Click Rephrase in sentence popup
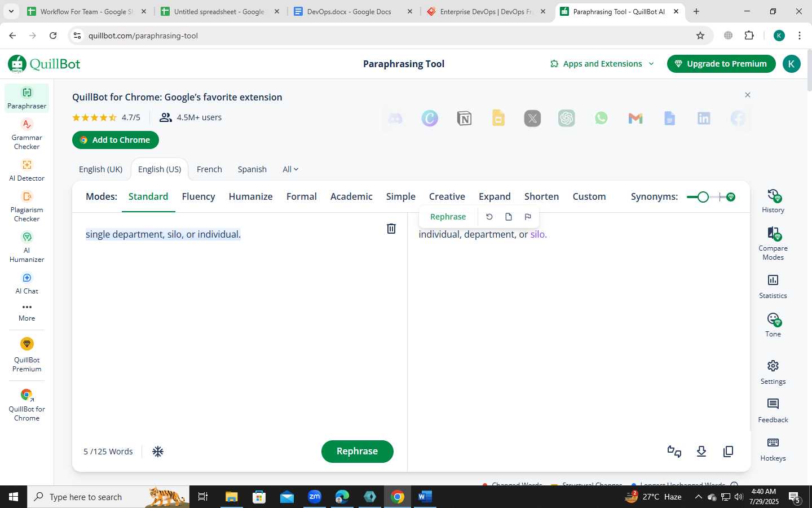 point(448,217)
